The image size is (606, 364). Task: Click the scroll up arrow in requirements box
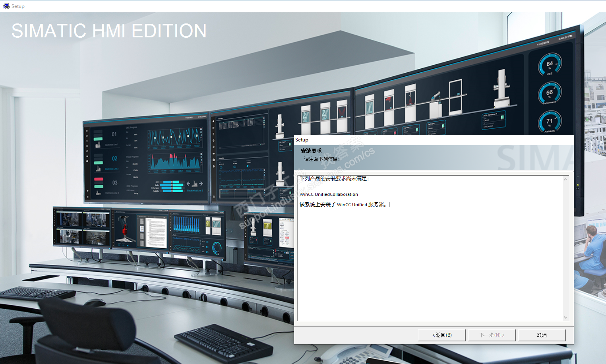point(565,179)
